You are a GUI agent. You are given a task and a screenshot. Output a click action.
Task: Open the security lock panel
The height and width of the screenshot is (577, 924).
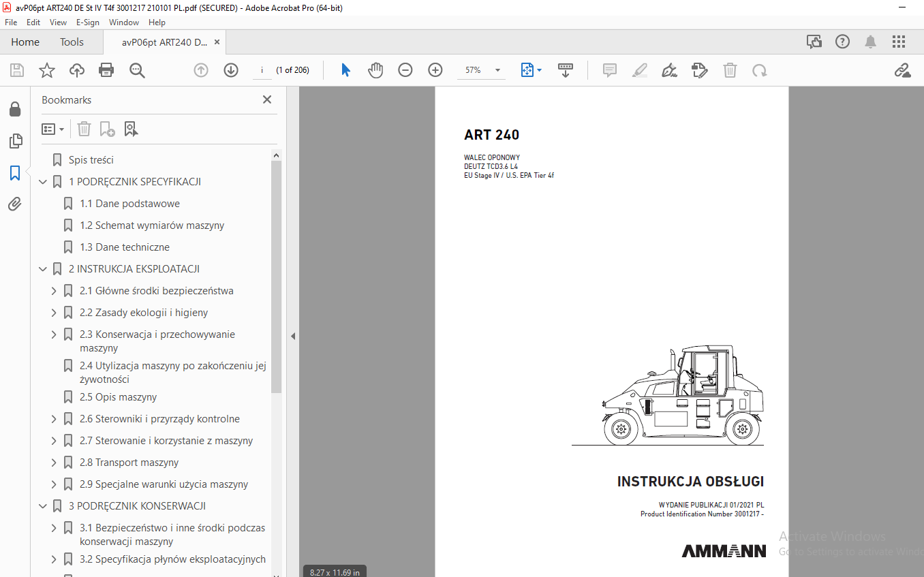(15, 110)
